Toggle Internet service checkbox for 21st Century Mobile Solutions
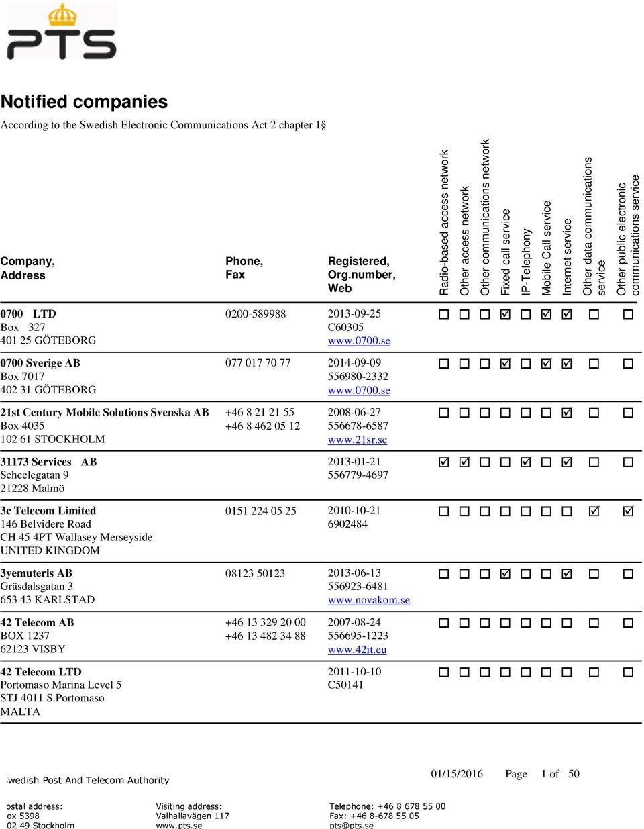Screen dimensions: 644x829 pyautogui.click(x=567, y=413)
